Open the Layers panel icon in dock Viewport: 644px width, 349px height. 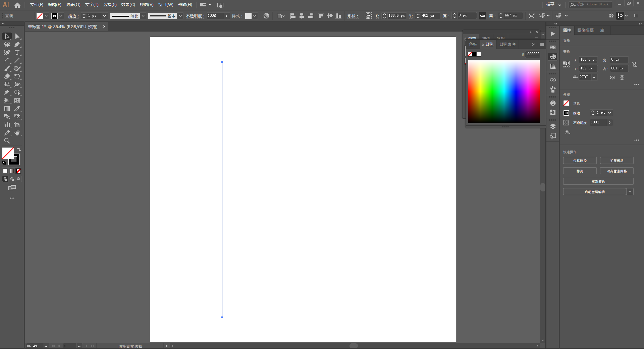coord(553,126)
